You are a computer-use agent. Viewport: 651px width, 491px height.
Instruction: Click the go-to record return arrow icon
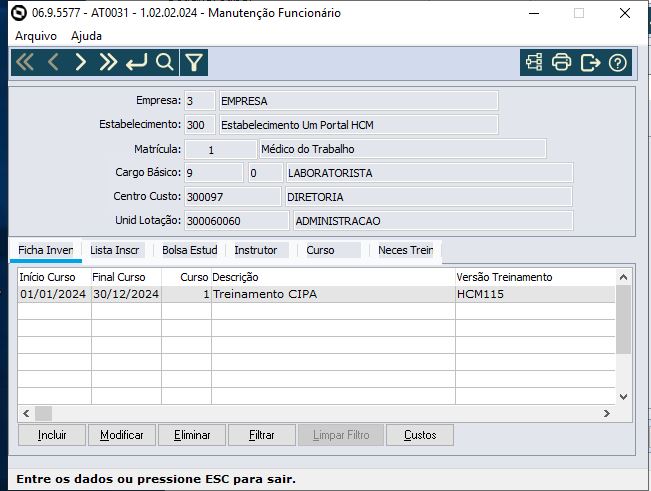tap(137, 63)
